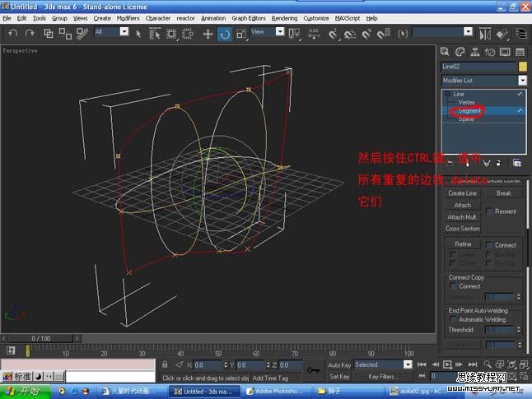Image resolution: width=532 pixels, height=399 pixels.
Task: Activate Bind to Space Warp tool
Action: pos(82,33)
